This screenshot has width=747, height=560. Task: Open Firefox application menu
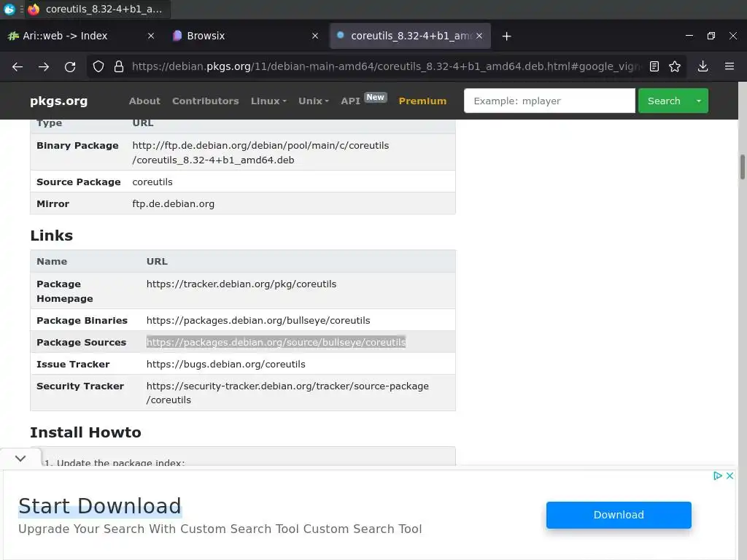[x=729, y=66]
